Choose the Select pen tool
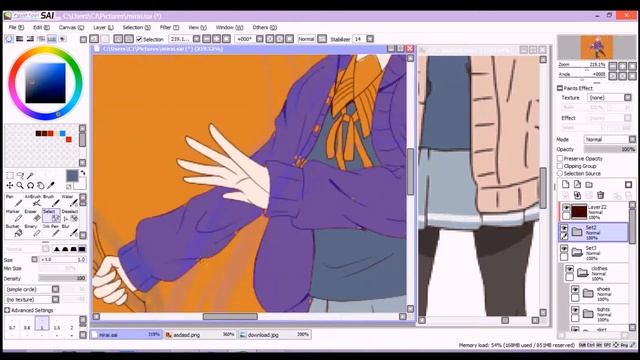Viewport: 640px width, 360px height. (x=51, y=216)
